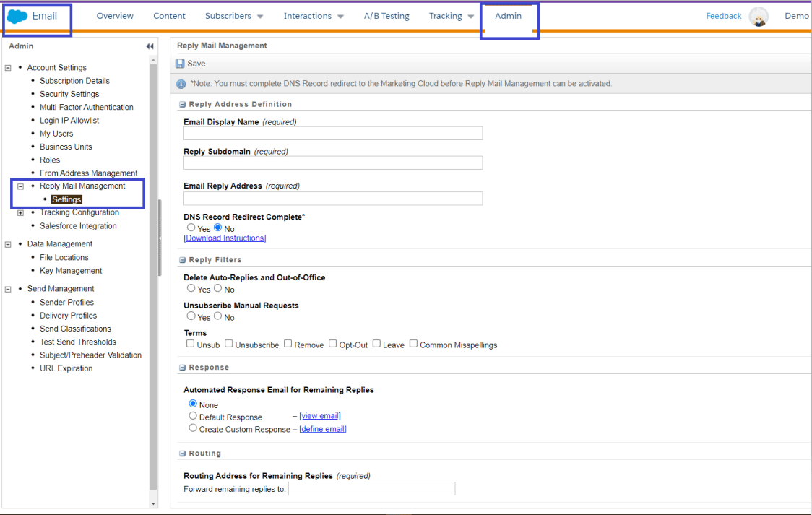Click the Download Instructions link
812x515 pixels.
tap(225, 238)
